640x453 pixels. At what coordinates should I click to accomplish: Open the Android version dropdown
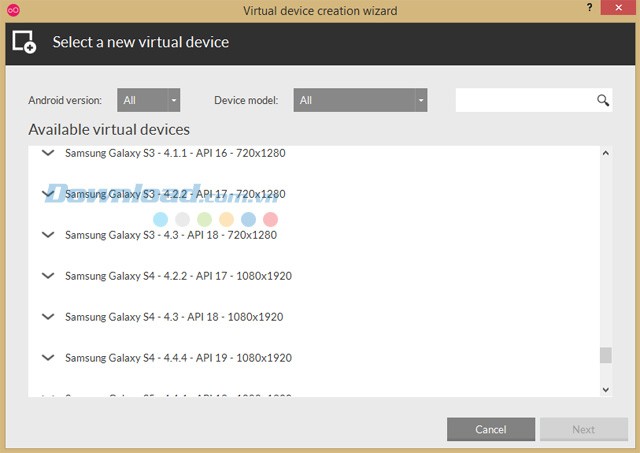point(149,100)
